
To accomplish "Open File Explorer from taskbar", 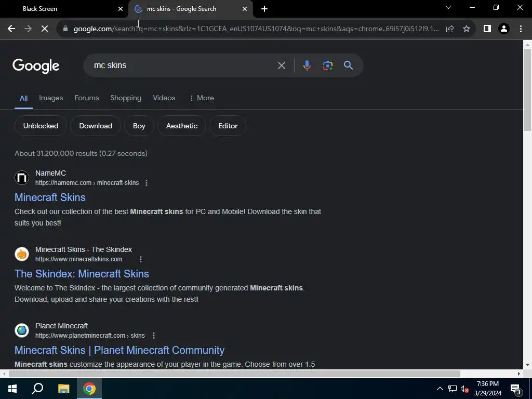I will 63,389.
